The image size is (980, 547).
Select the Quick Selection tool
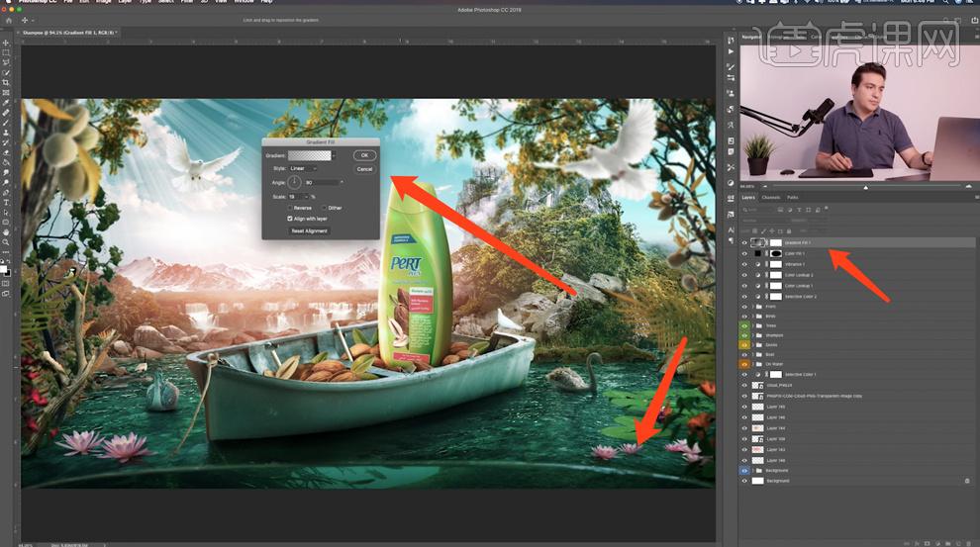[7, 72]
